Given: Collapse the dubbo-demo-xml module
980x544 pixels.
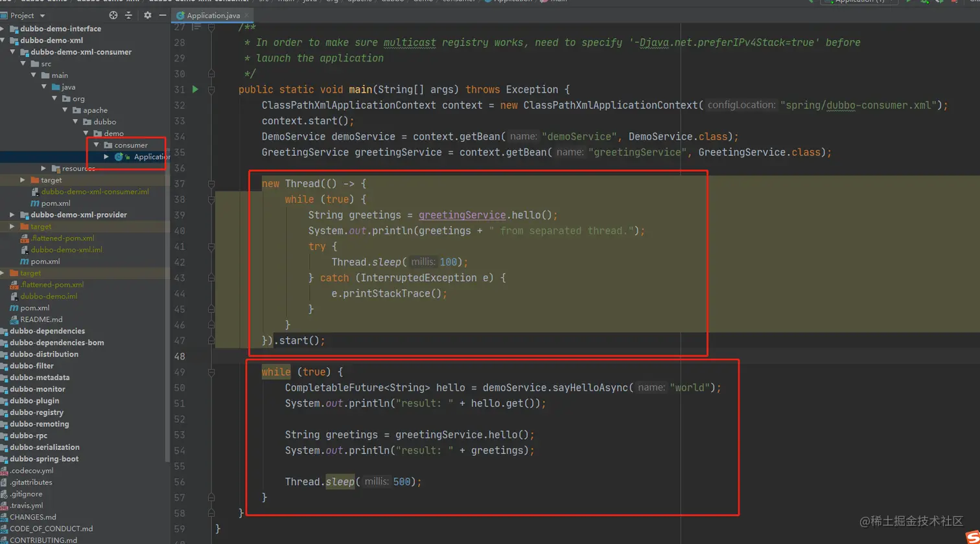Looking at the screenshot, I should pyautogui.click(x=3, y=41).
